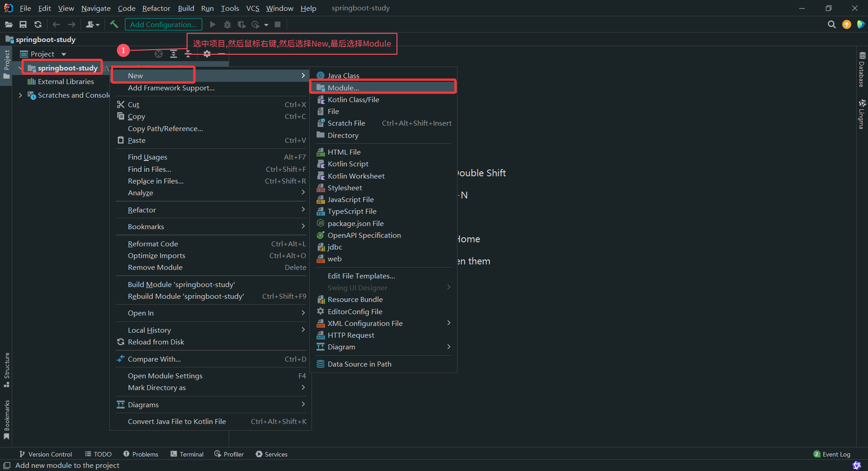Click the Select Opened File crosshair icon
The width and height of the screenshot is (868, 471).
[x=159, y=54]
